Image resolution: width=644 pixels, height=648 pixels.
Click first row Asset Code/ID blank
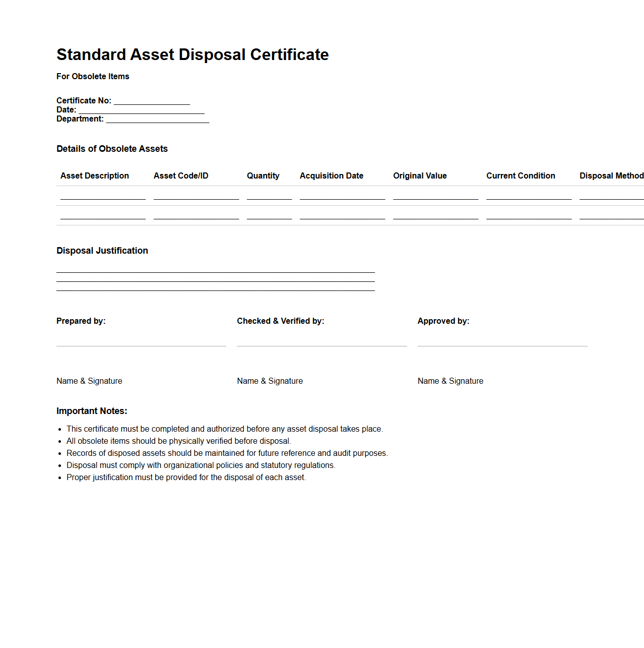pyautogui.click(x=196, y=196)
